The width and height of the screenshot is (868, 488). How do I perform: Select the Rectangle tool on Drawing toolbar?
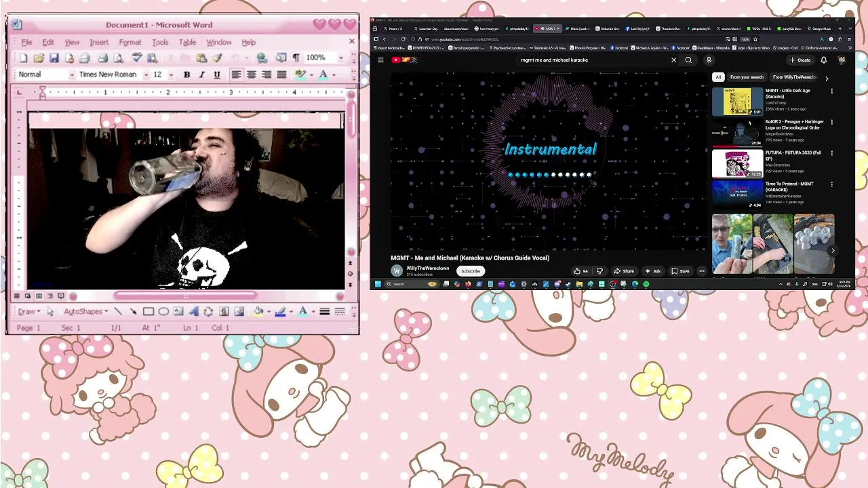point(149,312)
